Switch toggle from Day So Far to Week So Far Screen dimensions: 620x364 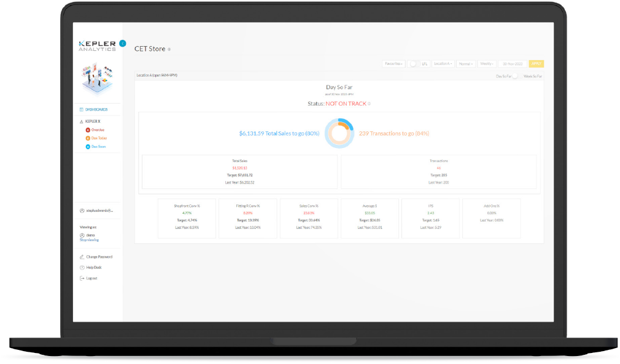[x=516, y=76]
